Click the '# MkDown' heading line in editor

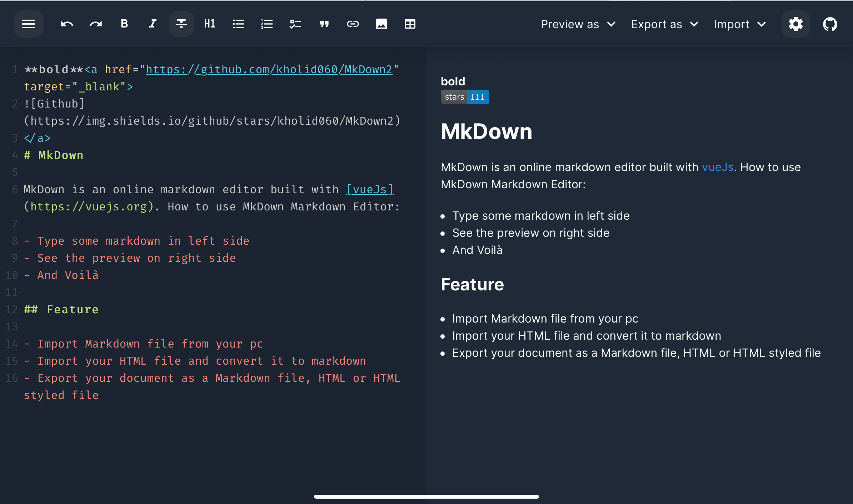(x=54, y=155)
